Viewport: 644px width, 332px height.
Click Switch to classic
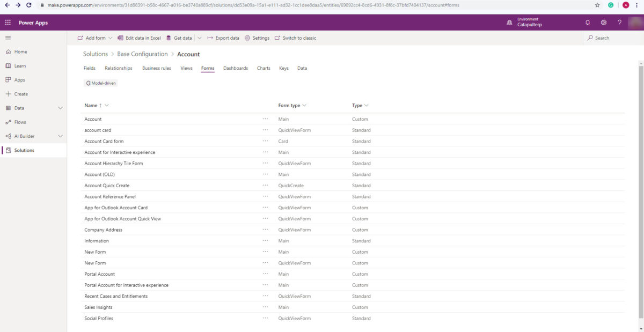pos(295,38)
